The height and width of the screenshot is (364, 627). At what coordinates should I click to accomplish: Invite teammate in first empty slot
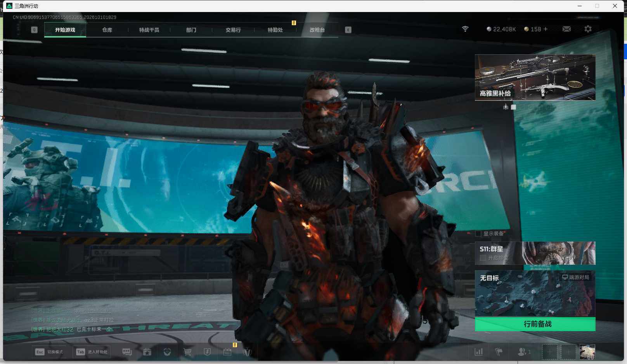tap(549, 352)
